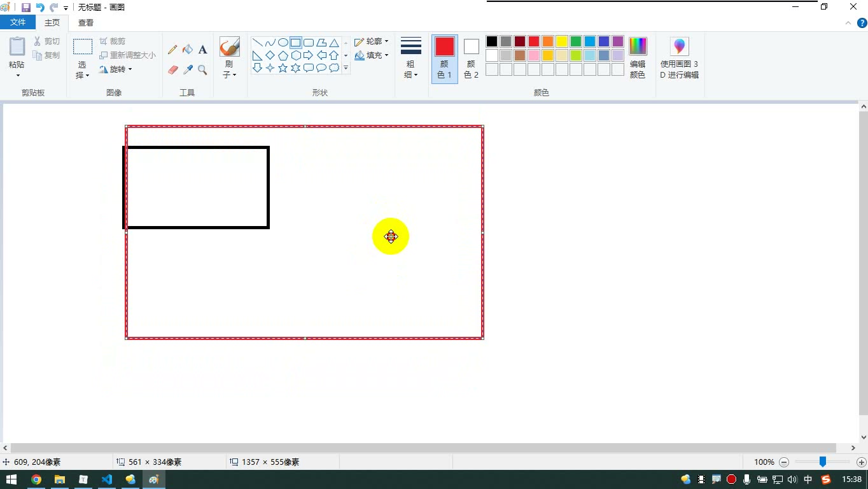
Task: Pick the black color swatch
Action: [x=492, y=41]
